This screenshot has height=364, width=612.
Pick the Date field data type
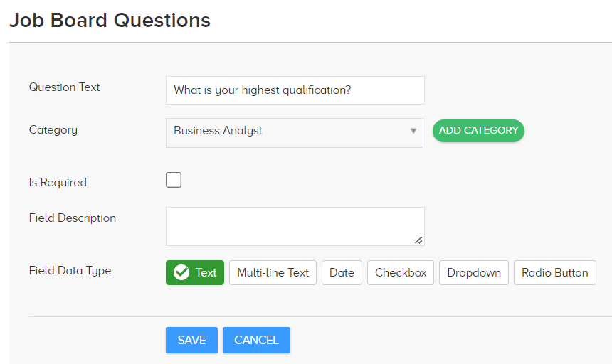(342, 273)
